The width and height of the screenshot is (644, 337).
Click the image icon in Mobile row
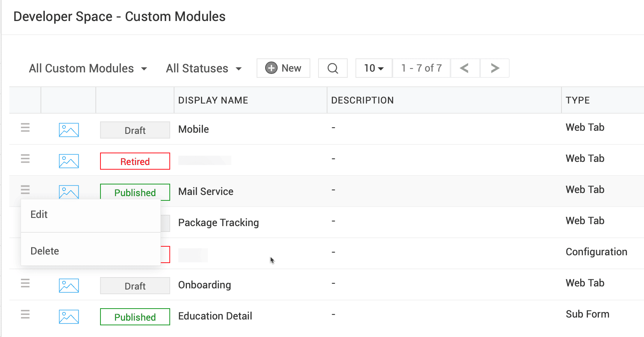[x=69, y=130]
